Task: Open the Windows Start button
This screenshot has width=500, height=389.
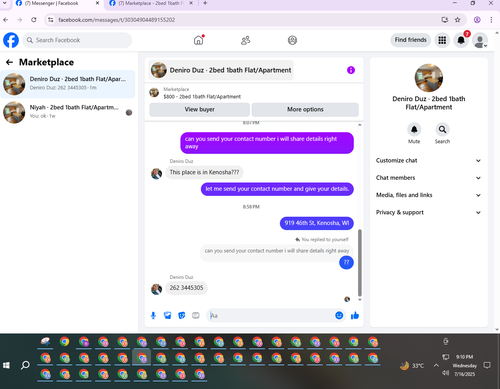Action: click(6, 366)
